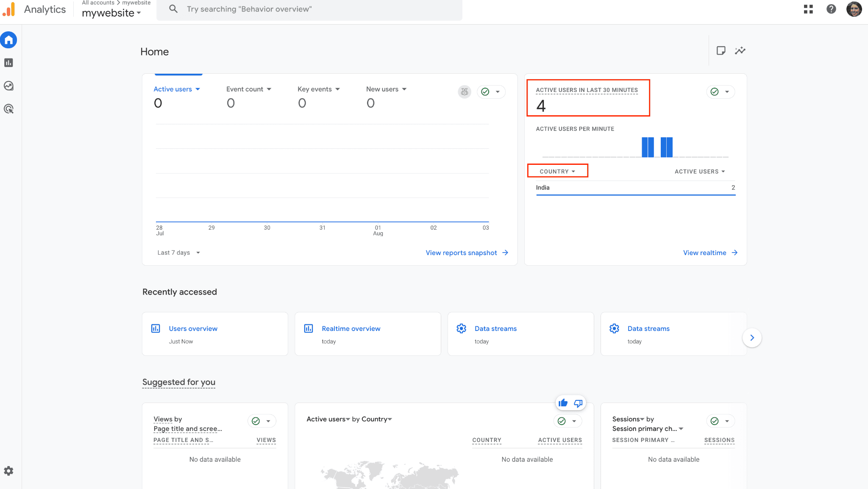This screenshot has height=489, width=868.
Task: Toggle the realtime card data quality checkmark
Action: click(x=715, y=92)
